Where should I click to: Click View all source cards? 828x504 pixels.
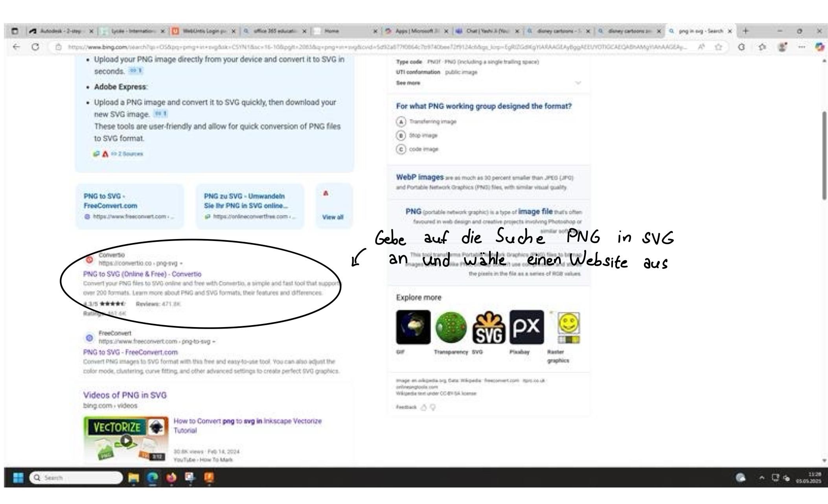(333, 217)
